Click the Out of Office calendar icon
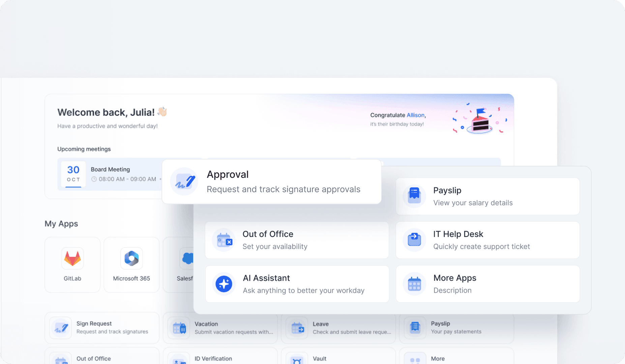 pos(224,240)
